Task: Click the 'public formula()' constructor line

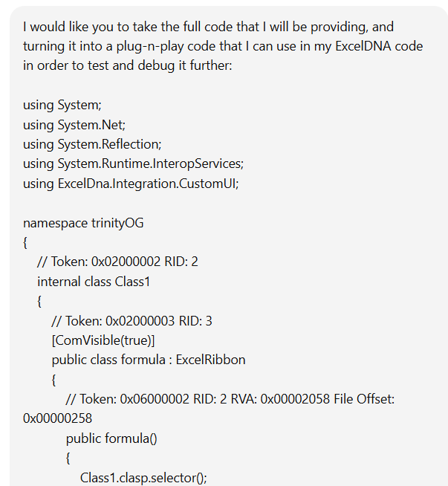Action: (111, 438)
